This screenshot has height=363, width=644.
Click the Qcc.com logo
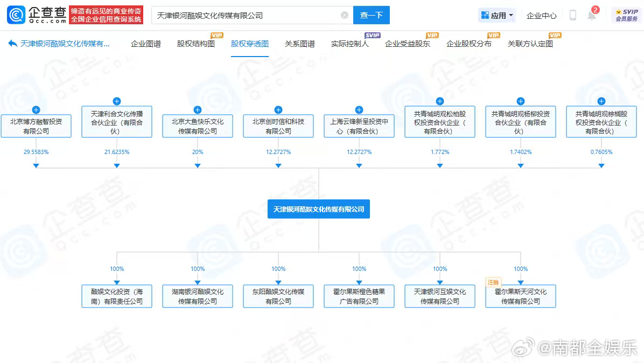point(37,15)
